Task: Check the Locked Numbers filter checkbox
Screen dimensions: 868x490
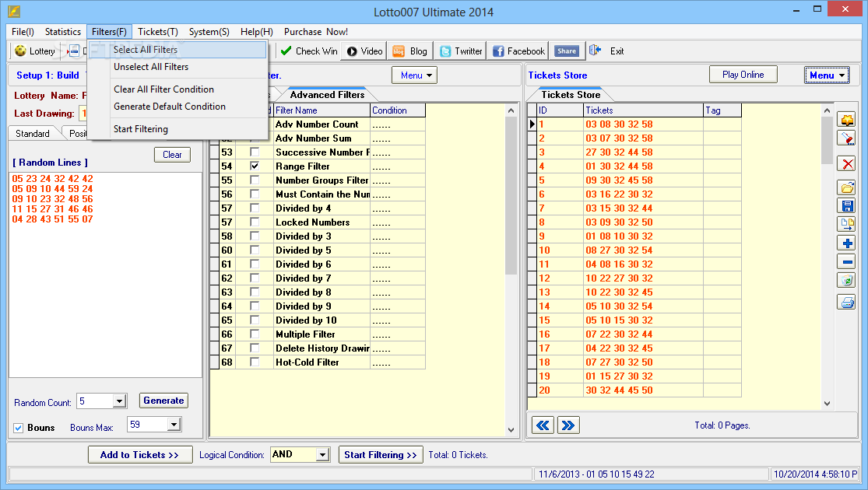Action: pyautogui.click(x=255, y=222)
